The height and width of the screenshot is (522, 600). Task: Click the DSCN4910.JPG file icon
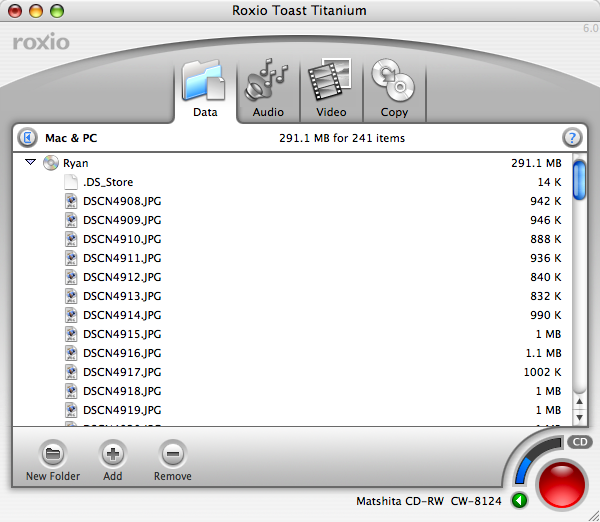71,239
